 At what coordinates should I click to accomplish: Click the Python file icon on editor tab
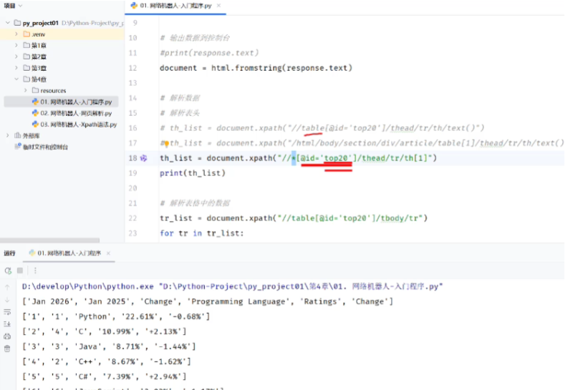[134, 6]
